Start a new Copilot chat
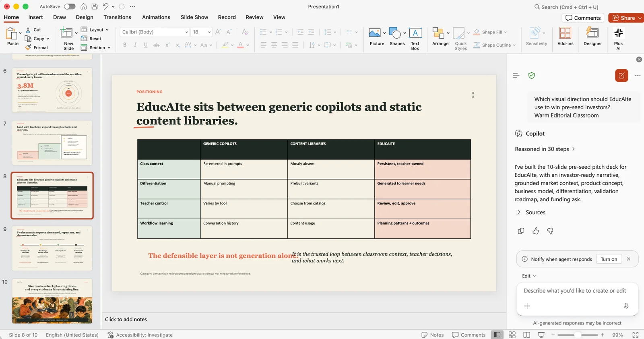The image size is (644, 339). (x=621, y=75)
